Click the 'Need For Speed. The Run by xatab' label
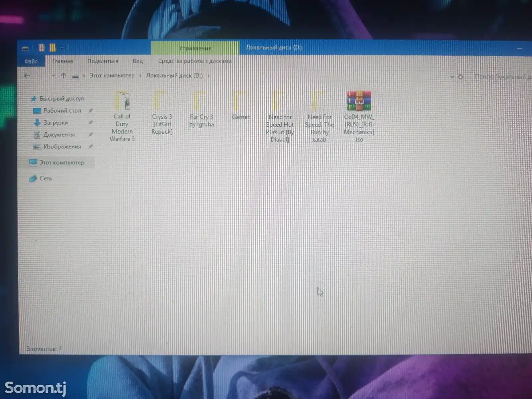This screenshot has width=532, height=399. click(319, 128)
